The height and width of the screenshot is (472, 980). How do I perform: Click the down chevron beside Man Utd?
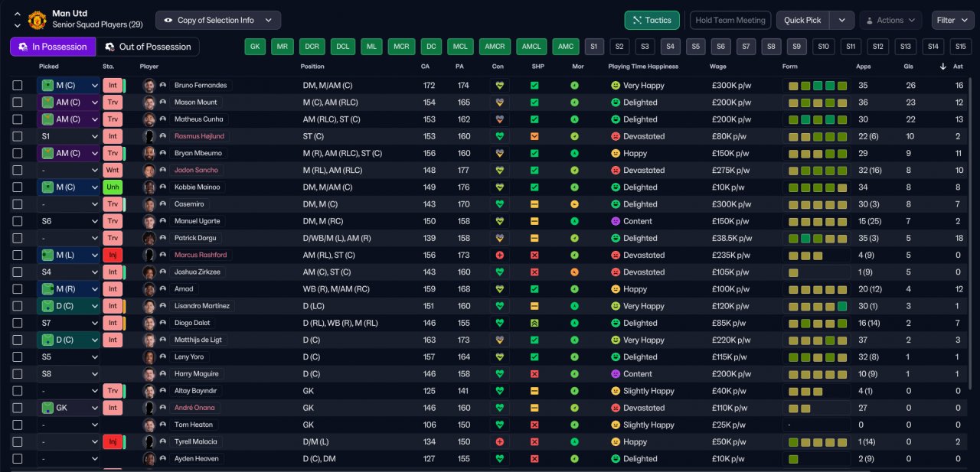click(17, 25)
